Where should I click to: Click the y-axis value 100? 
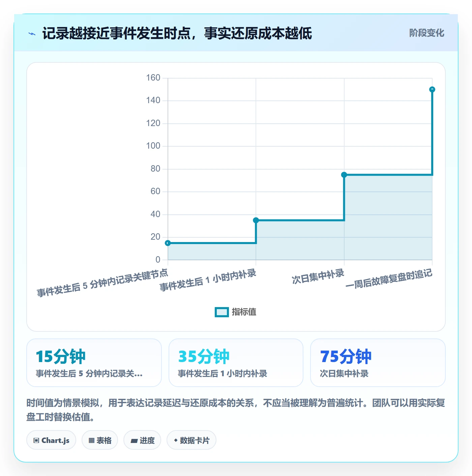pos(153,146)
